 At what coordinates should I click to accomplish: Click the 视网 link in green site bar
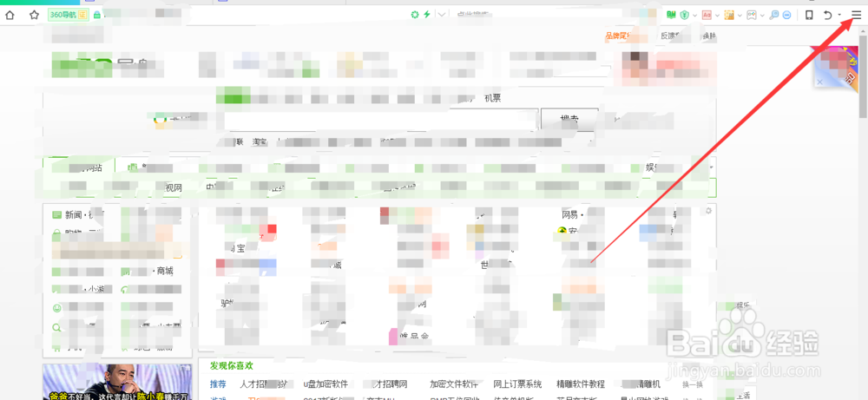[x=174, y=188]
